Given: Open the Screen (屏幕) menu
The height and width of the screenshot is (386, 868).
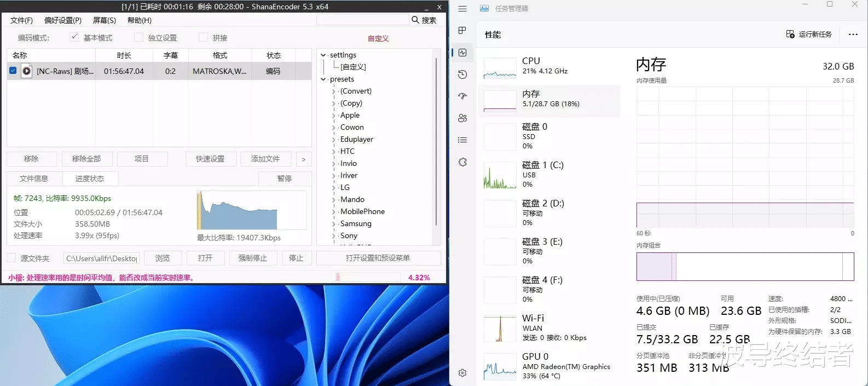Looking at the screenshot, I should (x=105, y=20).
